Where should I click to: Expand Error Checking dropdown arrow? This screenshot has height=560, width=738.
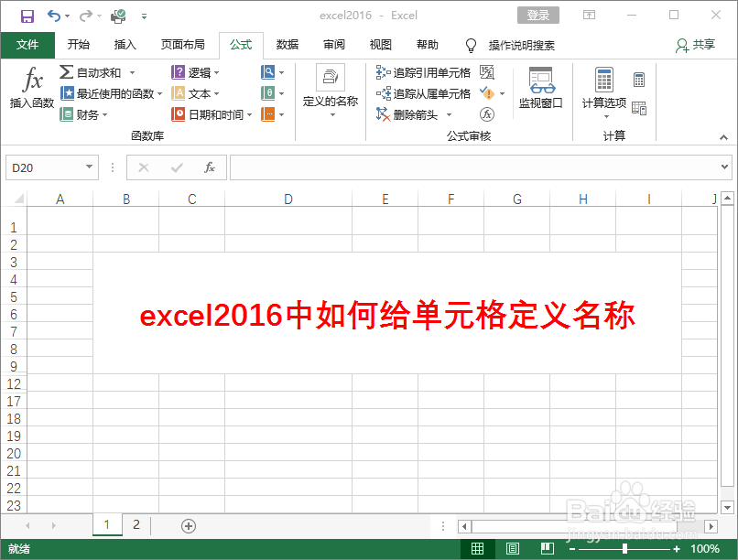click(x=502, y=93)
